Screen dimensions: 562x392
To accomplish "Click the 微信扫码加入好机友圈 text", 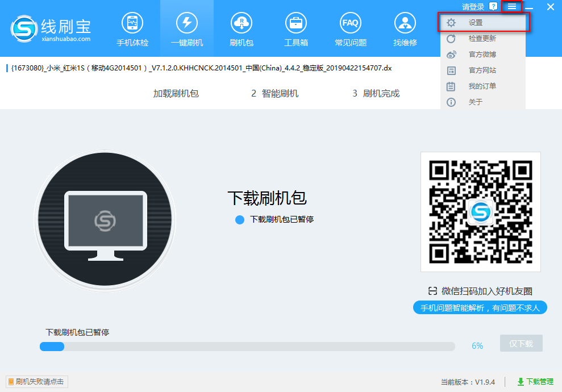I will pyautogui.click(x=487, y=291).
